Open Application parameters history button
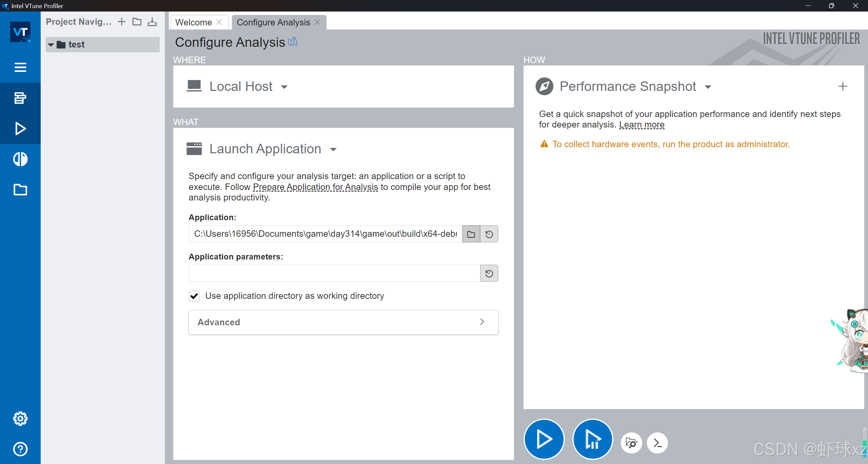Image resolution: width=868 pixels, height=464 pixels. click(489, 273)
